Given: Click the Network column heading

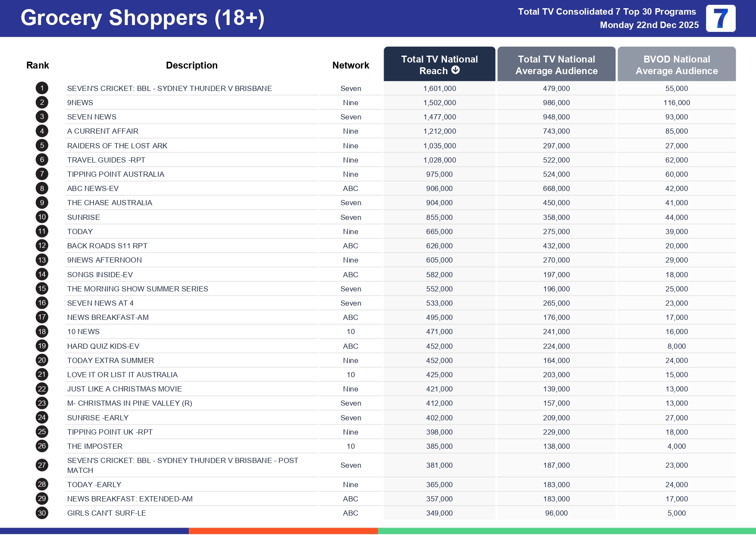Looking at the screenshot, I should point(350,65).
